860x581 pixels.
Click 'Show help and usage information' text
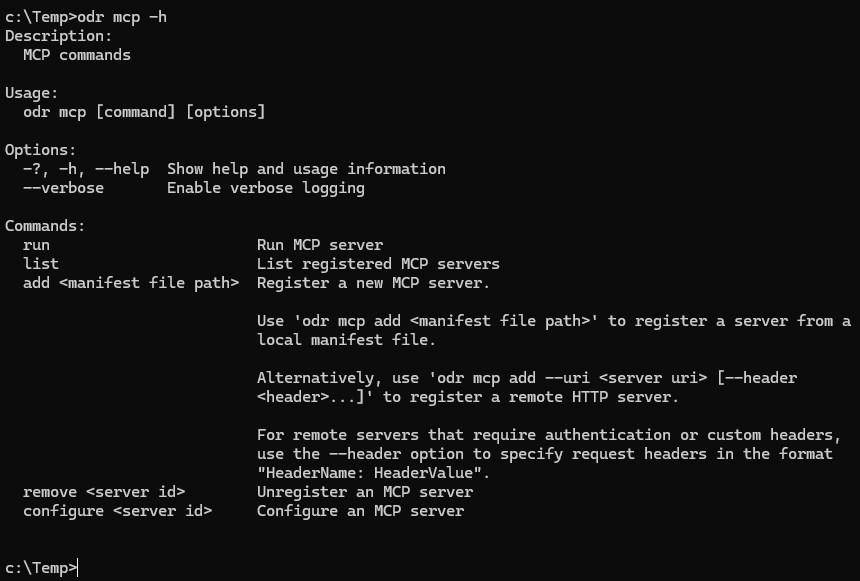coord(306,169)
